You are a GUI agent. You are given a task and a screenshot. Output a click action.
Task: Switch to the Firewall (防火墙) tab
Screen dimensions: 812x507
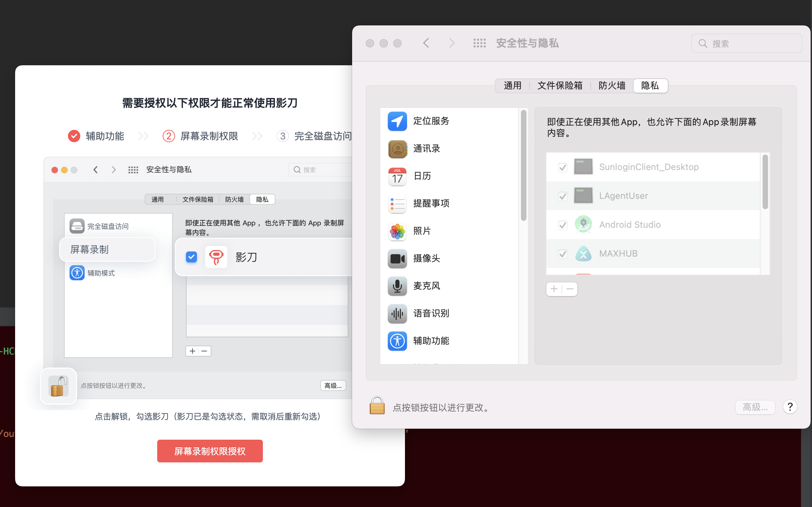coord(612,86)
